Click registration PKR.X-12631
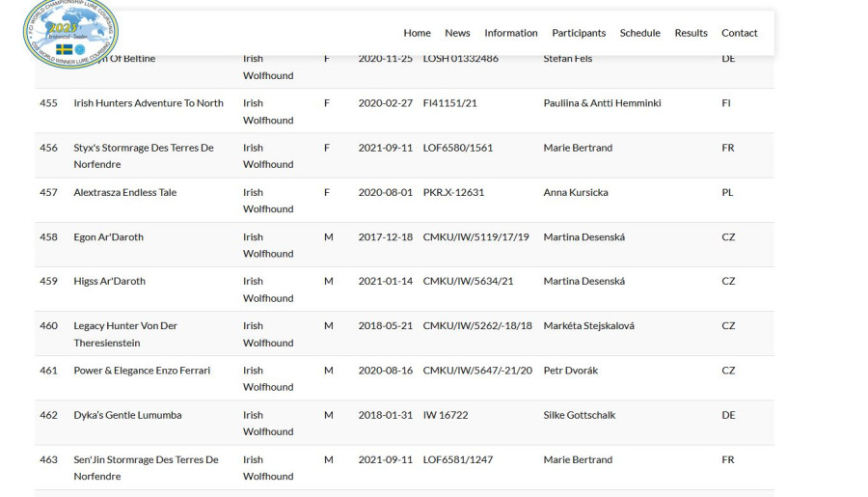Viewport: 868px width, 497px height. (x=453, y=192)
